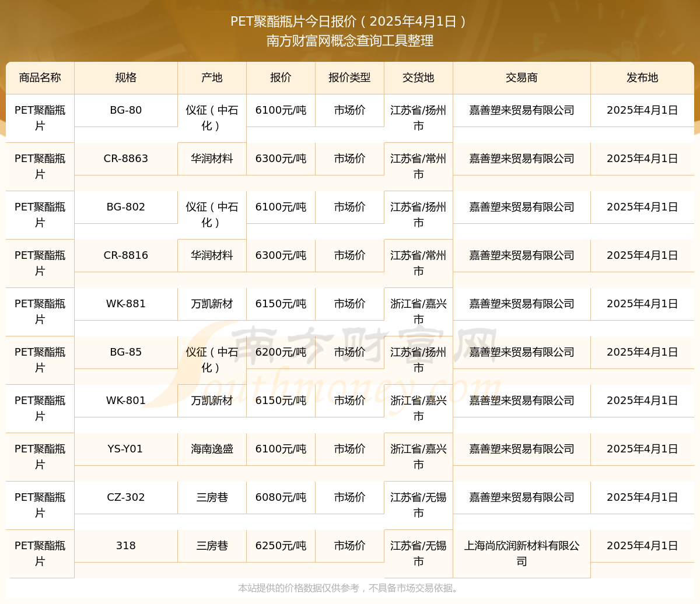Click the 6080元/吨 price cell
This screenshot has height=604, width=700.
[x=281, y=497]
